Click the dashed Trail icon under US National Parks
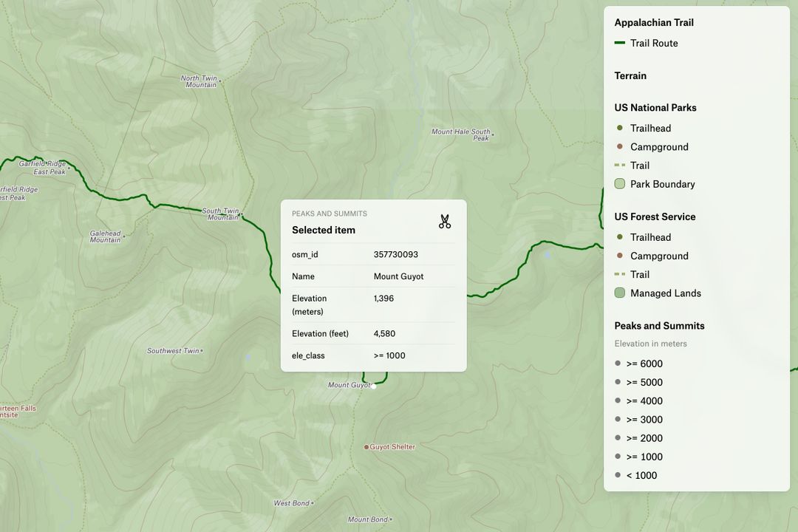 pos(618,165)
